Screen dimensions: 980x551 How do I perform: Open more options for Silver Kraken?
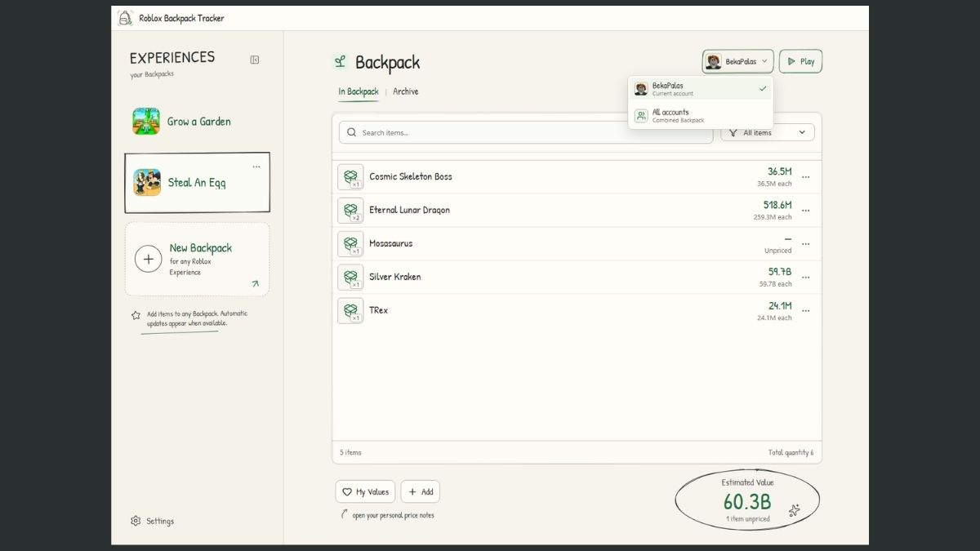tap(806, 278)
